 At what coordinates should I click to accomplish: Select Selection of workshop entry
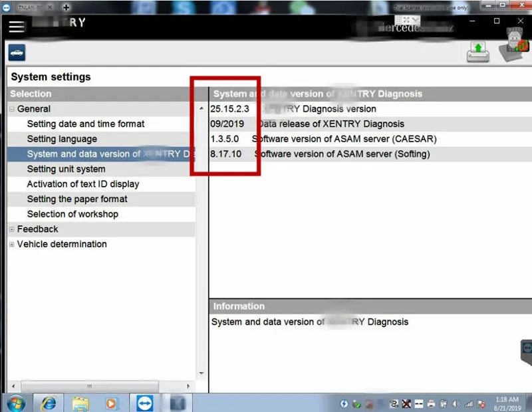72,214
